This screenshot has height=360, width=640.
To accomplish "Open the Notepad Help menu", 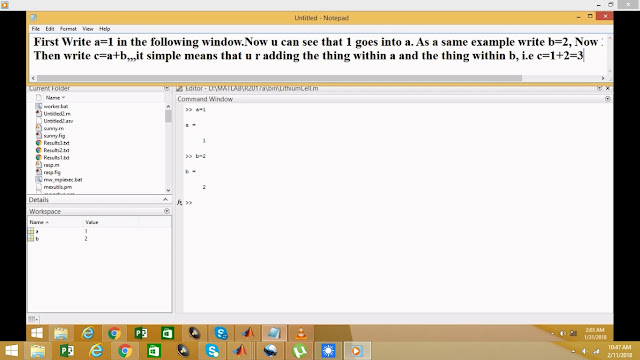I will 104,29.
